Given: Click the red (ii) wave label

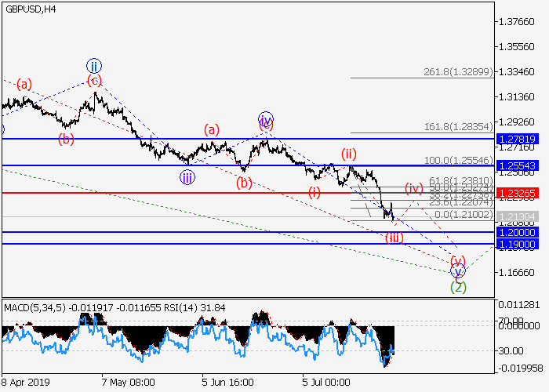Looking at the screenshot, I should point(348,153).
